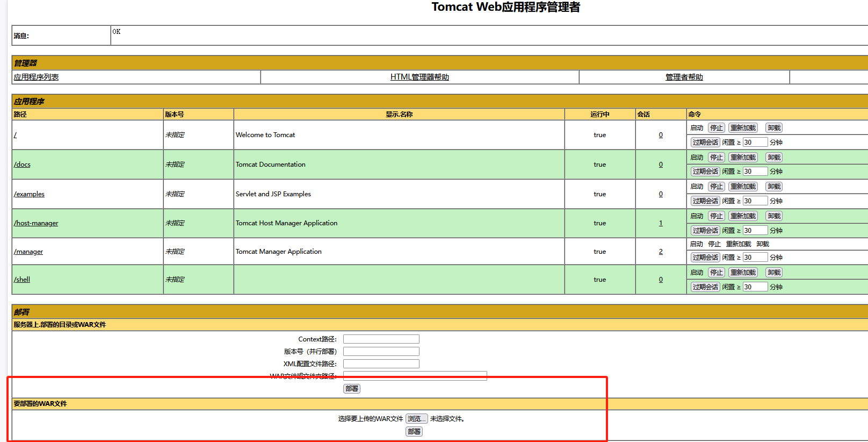Select 'Servlet and JSP Examples' text

(x=273, y=194)
